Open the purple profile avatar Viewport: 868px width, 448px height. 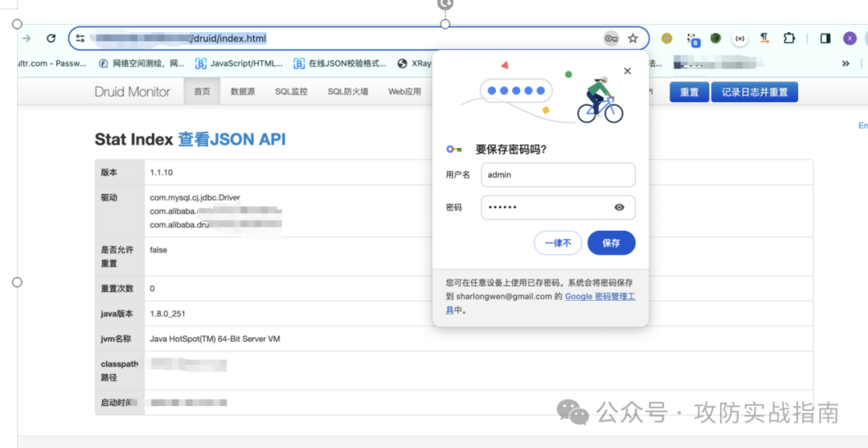pos(850,39)
